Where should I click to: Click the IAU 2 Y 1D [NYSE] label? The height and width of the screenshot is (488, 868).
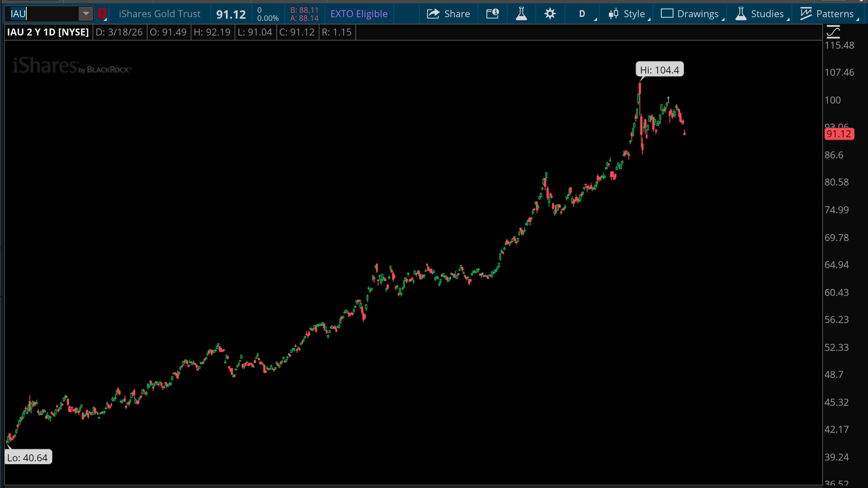[48, 32]
